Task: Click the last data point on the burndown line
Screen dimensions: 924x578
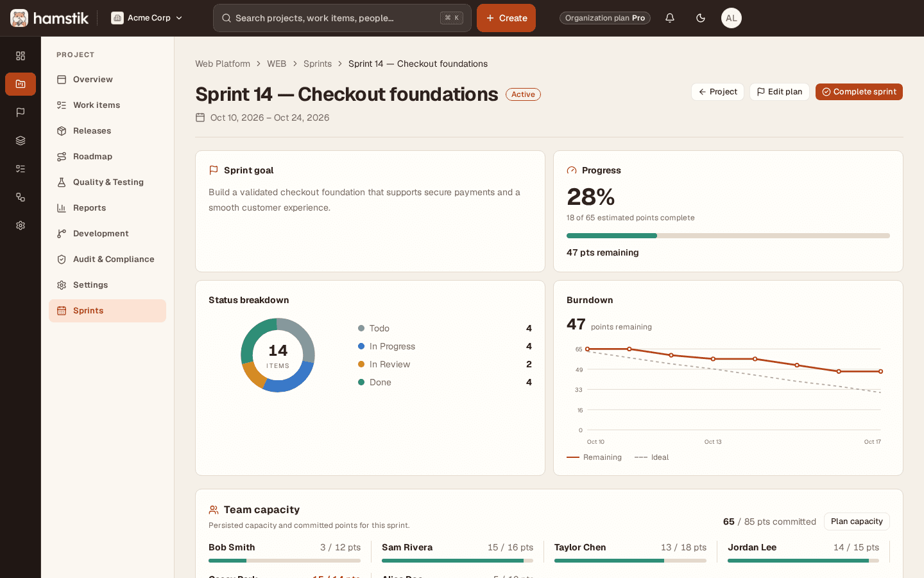Action: pos(880,371)
